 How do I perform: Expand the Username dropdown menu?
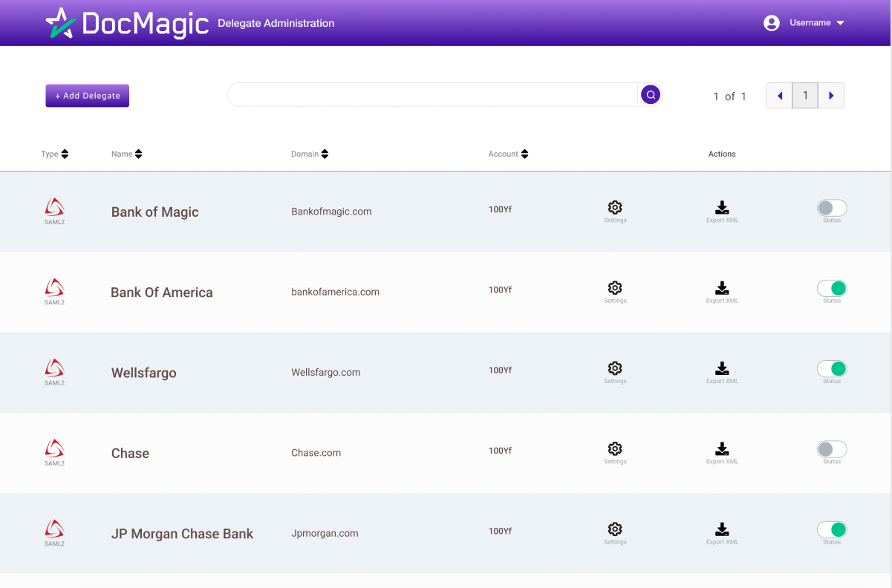[840, 23]
